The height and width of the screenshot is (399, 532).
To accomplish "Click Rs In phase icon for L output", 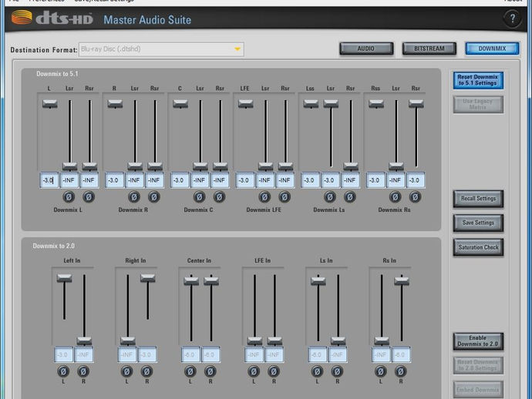I will click(x=381, y=371).
